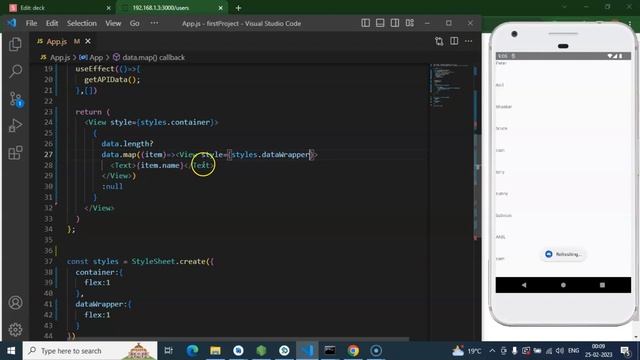The height and width of the screenshot is (360, 640).
Task: Open Microsoft Edge from the taskbar
Action: pos(192,351)
